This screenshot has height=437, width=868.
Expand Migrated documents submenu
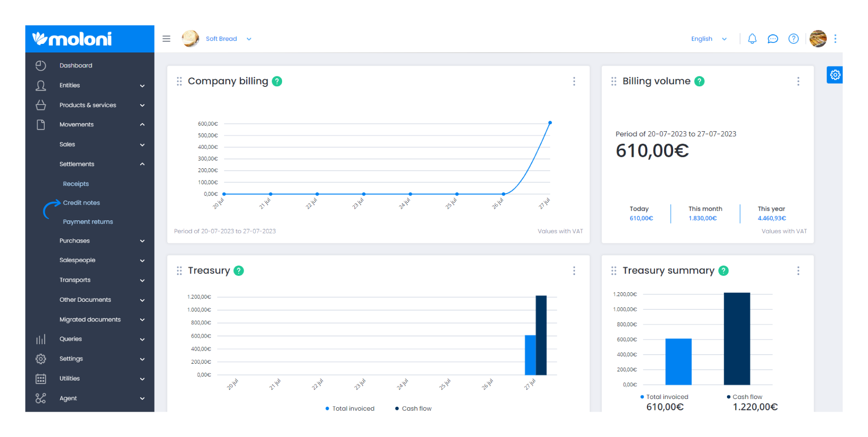[x=142, y=320]
